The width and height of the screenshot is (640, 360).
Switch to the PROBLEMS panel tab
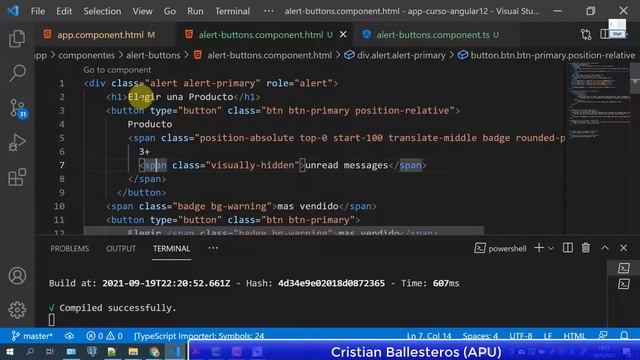click(70, 249)
